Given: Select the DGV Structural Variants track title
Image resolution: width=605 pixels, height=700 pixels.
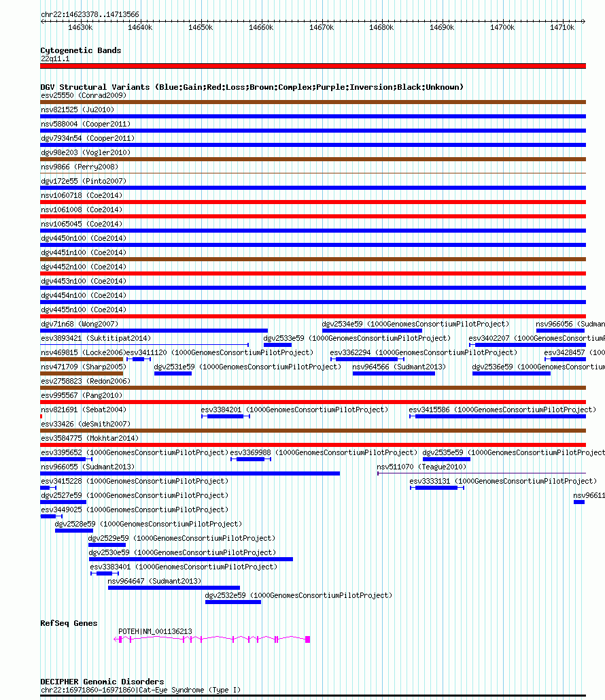Looking at the screenshot, I should 252,87.
